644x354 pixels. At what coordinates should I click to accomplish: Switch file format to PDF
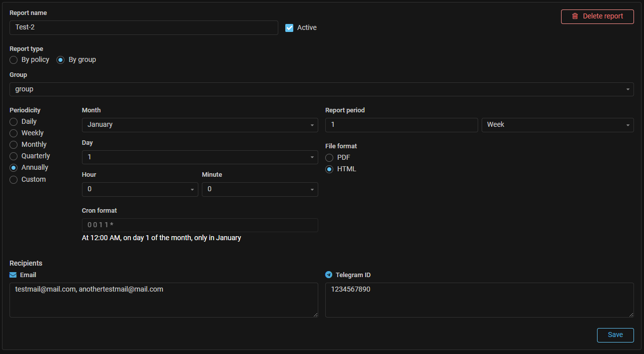pyautogui.click(x=329, y=158)
